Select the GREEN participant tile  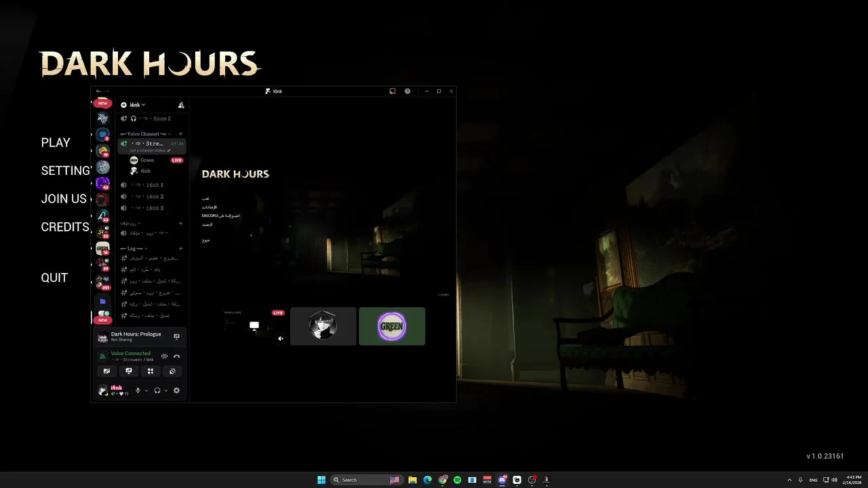point(392,326)
